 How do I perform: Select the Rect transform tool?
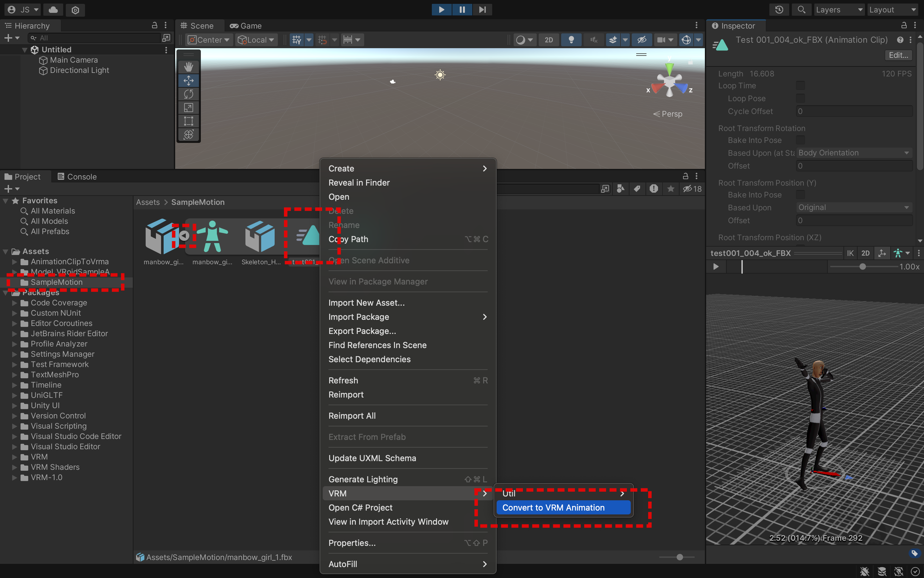point(189,121)
